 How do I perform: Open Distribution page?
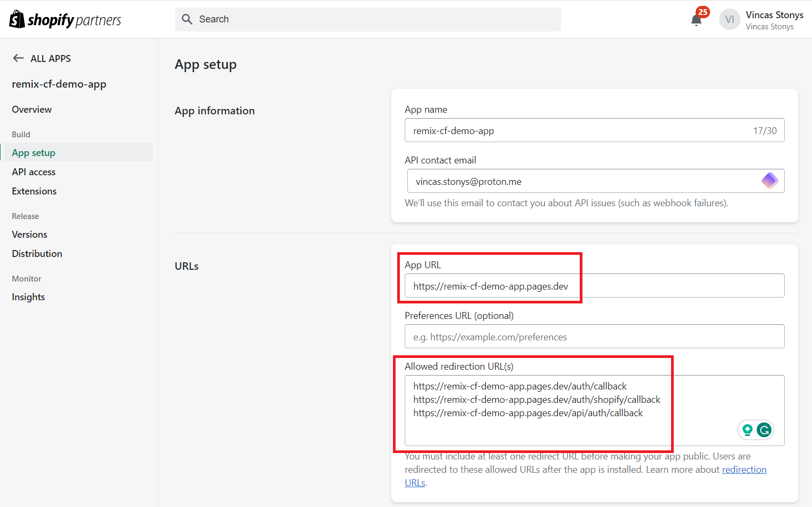pos(37,254)
